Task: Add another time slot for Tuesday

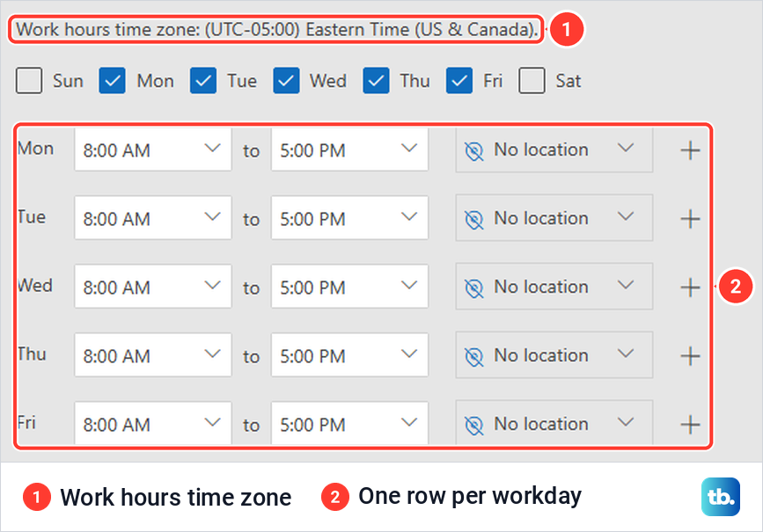Action: pyautogui.click(x=690, y=219)
